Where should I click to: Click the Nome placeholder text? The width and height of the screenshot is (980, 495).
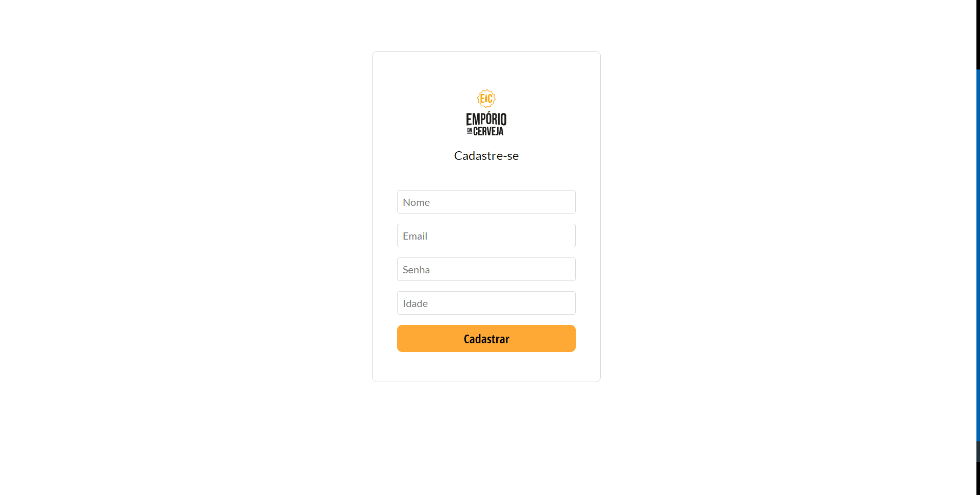416,202
